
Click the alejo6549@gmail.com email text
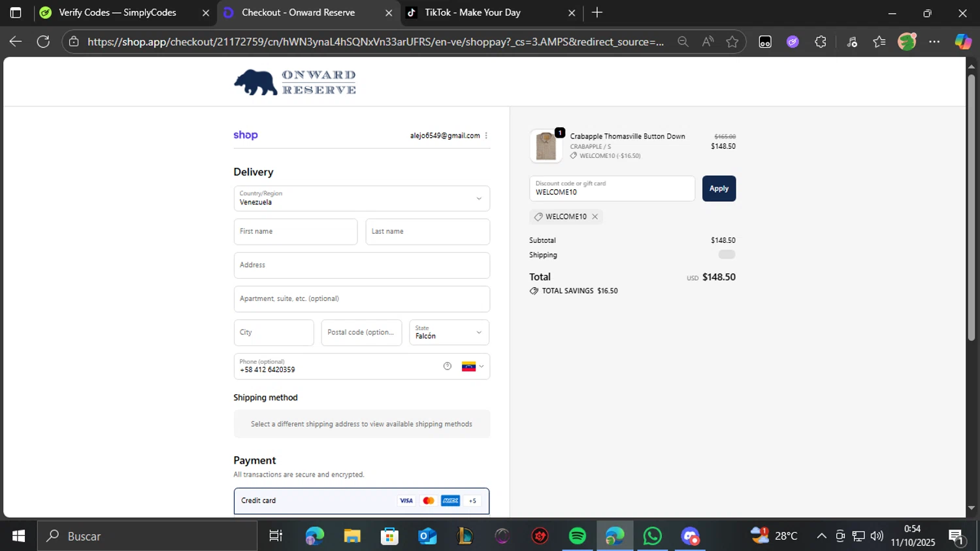pos(445,136)
